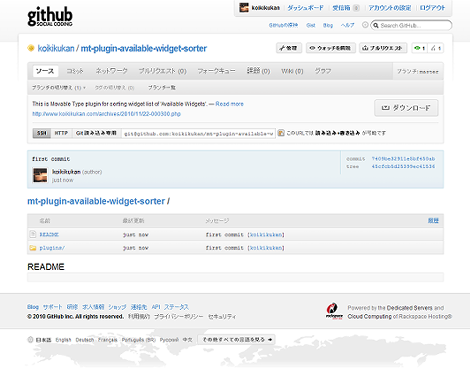Click the ダウンロード download button

pyautogui.click(x=406, y=108)
